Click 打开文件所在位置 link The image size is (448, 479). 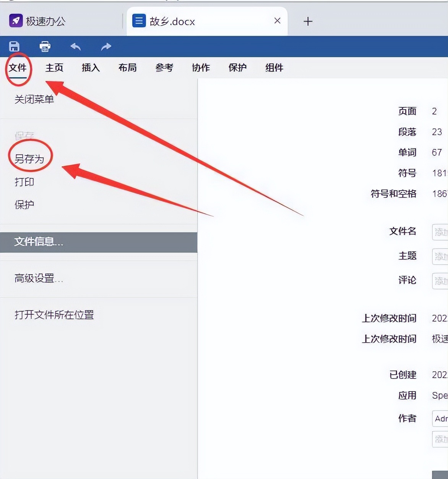coord(53,315)
